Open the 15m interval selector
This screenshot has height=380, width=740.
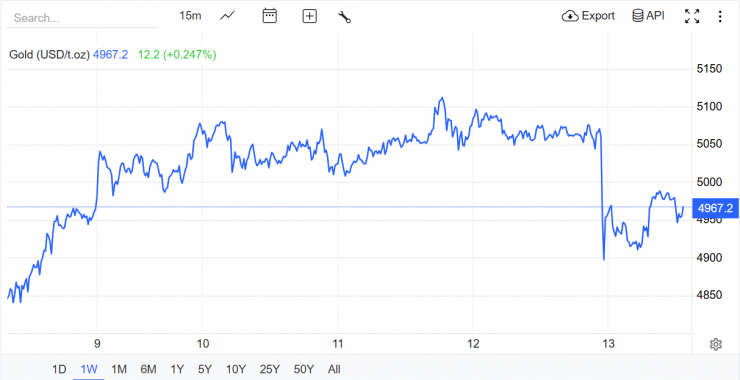[190, 16]
